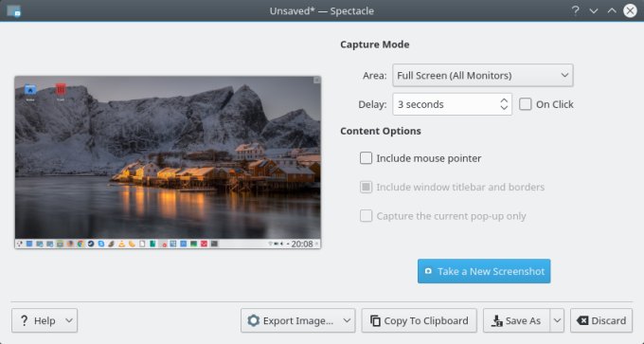Enable the On Click checkbox
The height and width of the screenshot is (344, 644).
tap(526, 104)
